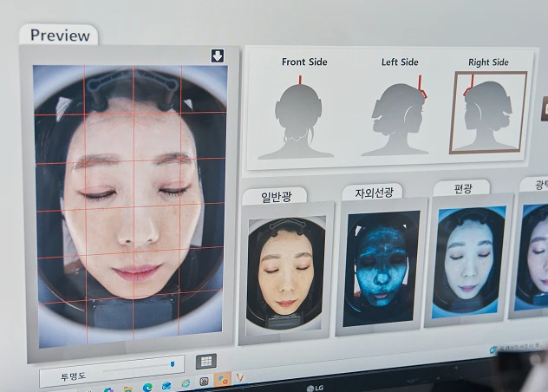
Task: Launch Internet Explorer from the taskbar
Action: [186, 383]
